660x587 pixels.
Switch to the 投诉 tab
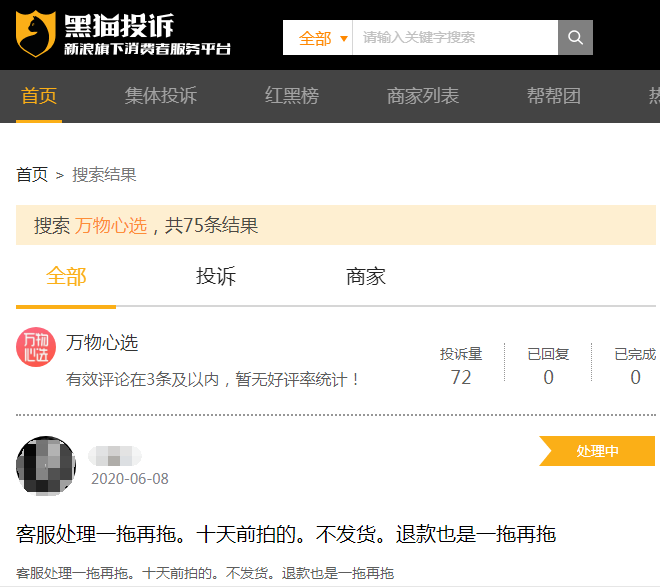coord(216,277)
